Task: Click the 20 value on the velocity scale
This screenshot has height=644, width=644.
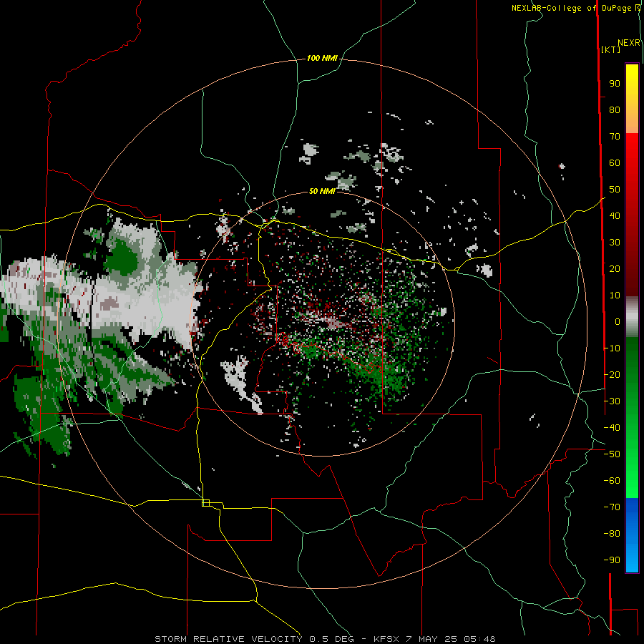Action: tap(615, 269)
